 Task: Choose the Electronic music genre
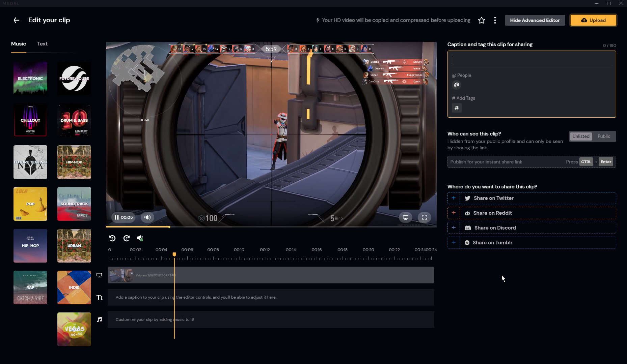pyautogui.click(x=30, y=79)
